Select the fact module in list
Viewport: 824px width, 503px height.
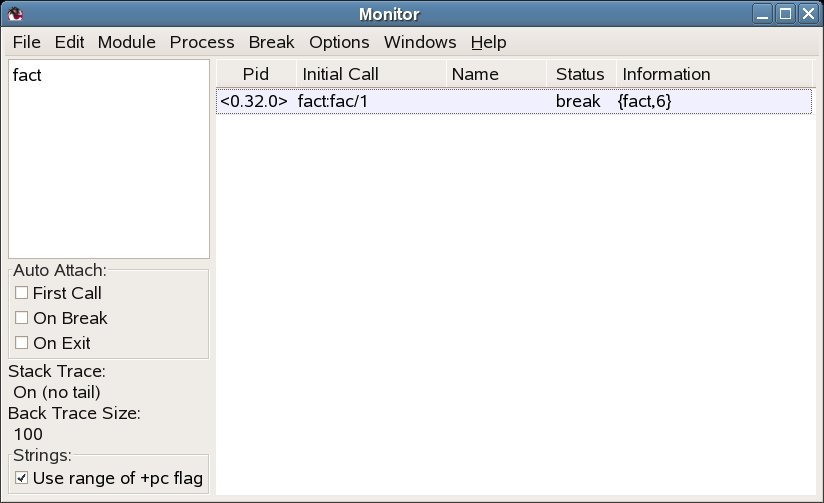pos(27,75)
